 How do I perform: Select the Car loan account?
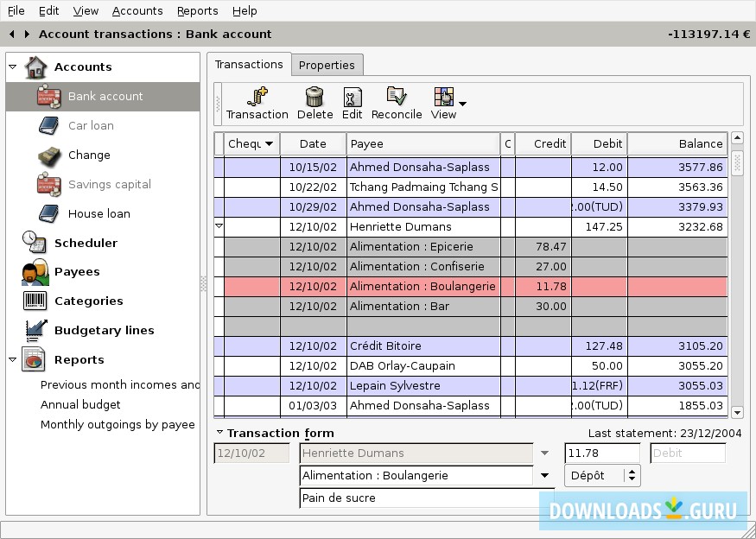pyautogui.click(x=91, y=125)
